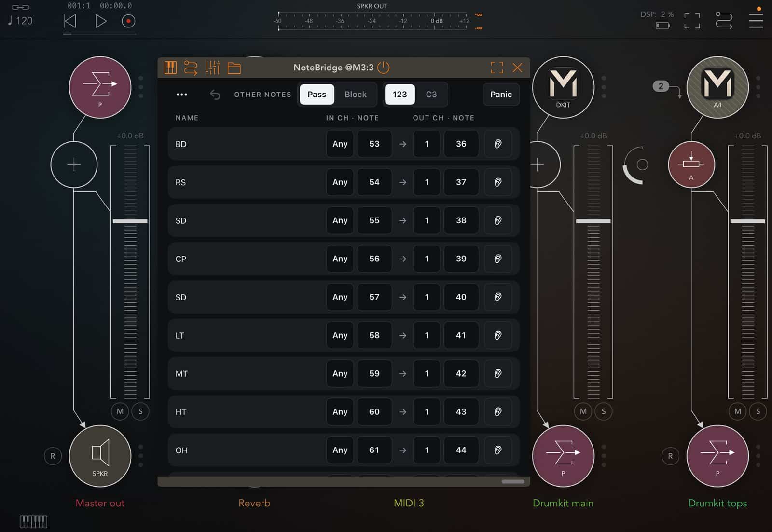Screen dimensions: 772x532
Task: Click the undo arrow in NoteBridge
Action: pos(215,95)
